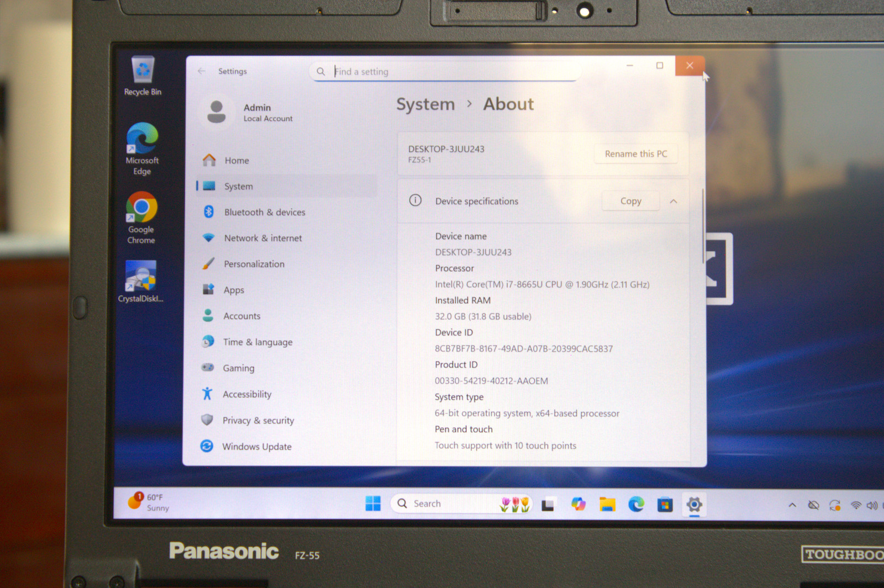Click the Wi-Fi tray icon
The width and height of the screenshot is (884, 588).
tap(856, 505)
